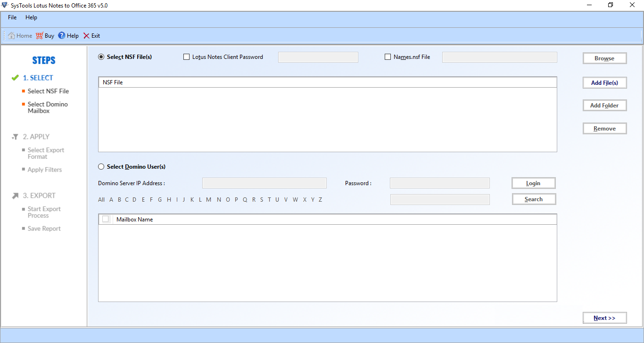Filter mailboxes by letter M
This screenshot has height=343, width=644.
coord(209,200)
